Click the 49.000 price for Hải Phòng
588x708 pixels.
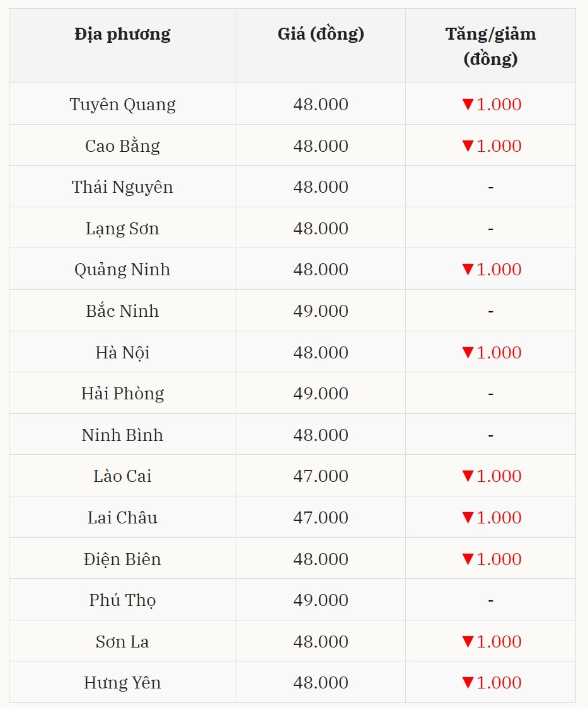[321, 394]
